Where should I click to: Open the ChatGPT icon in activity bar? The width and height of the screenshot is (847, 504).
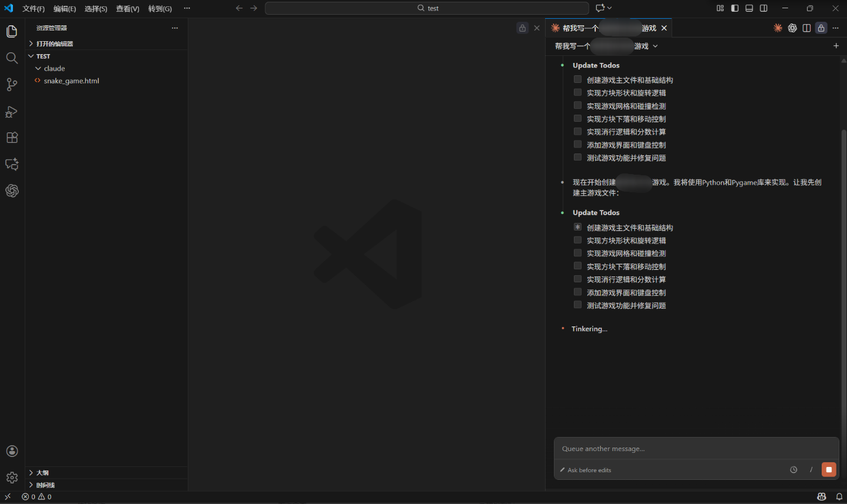12,191
